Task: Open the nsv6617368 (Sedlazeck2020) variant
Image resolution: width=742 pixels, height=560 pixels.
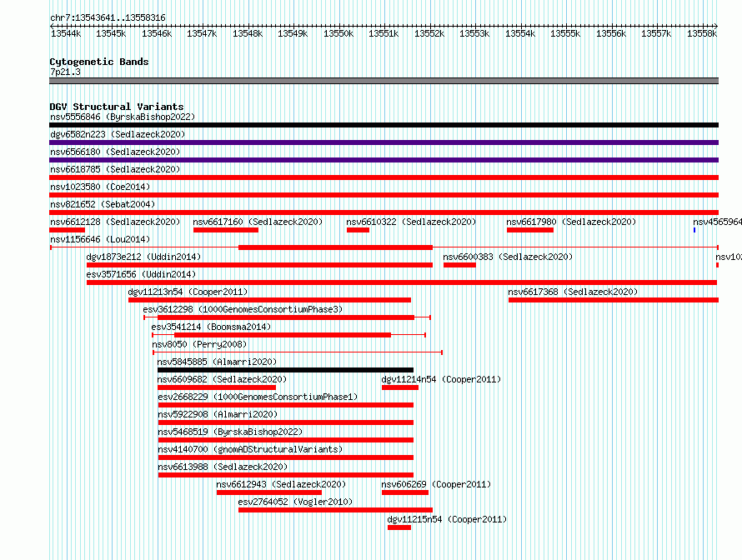Action: point(573,292)
